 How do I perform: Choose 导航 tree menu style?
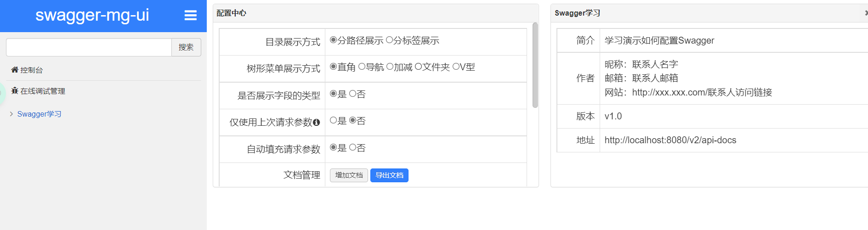pyautogui.click(x=362, y=67)
